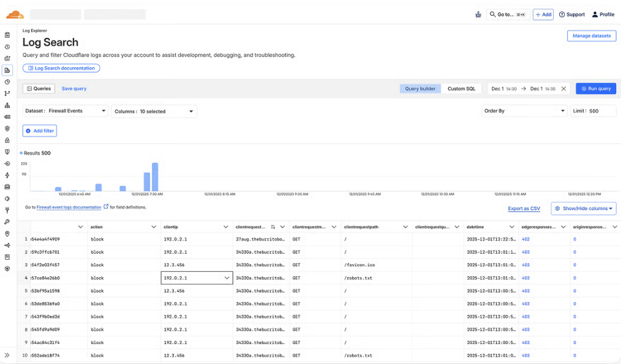Open the lock icon in sidebar

click(7, 140)
